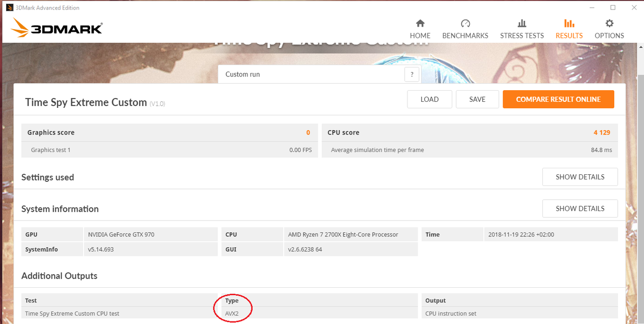
Task: Click the 0.00 FPS value
Action: (300, 150)
